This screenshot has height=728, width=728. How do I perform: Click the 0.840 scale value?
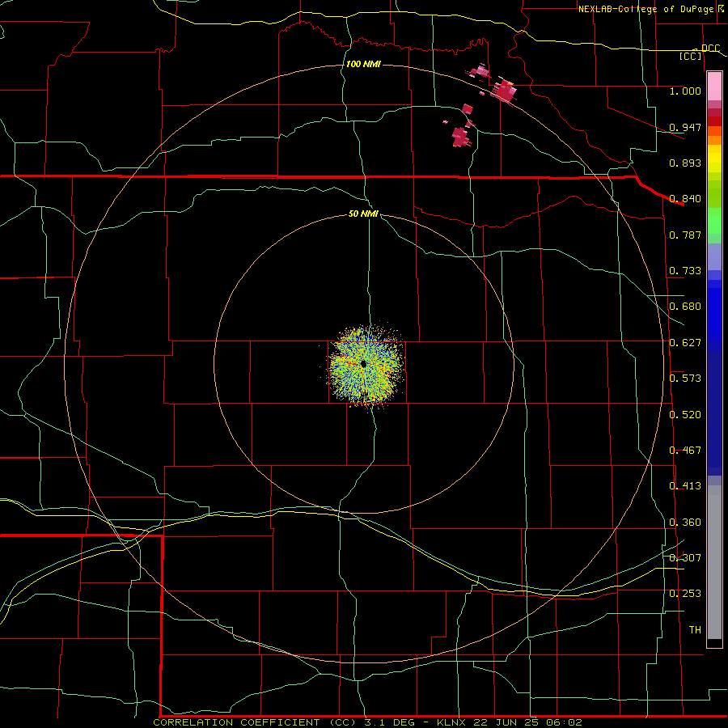click(685, 199)
